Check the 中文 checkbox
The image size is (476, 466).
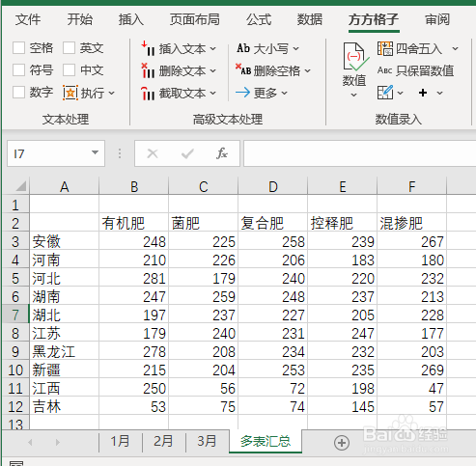pyautogui.click(x=69, y=70)
